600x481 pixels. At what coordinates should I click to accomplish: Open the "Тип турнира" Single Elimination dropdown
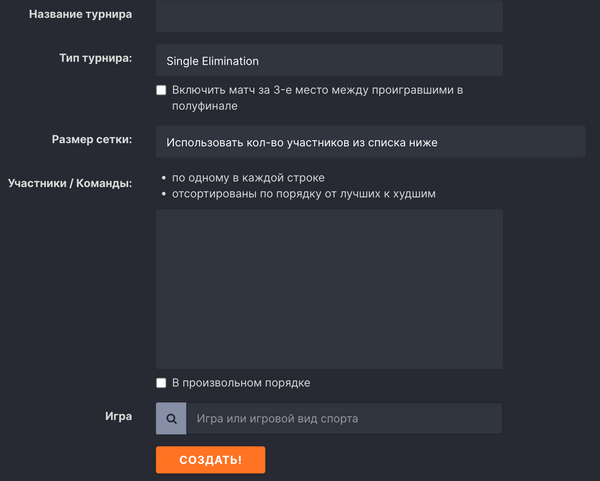point(329,60)
